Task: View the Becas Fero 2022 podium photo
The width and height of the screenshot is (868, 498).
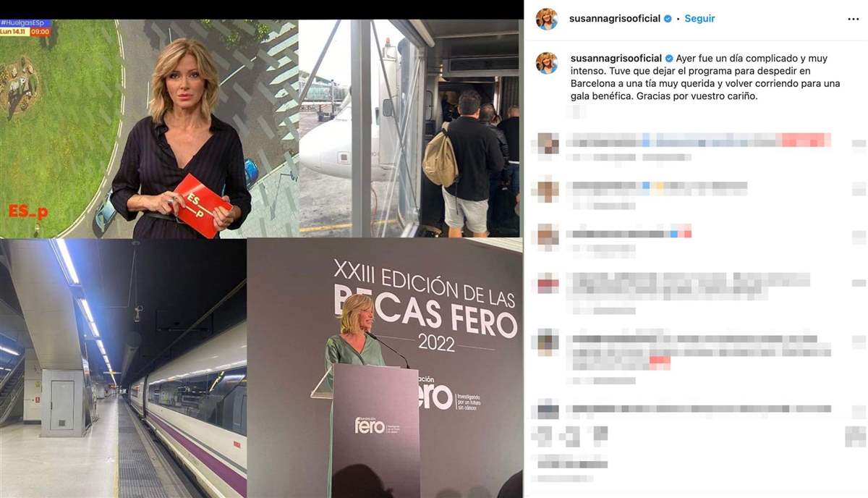Action: click(385, 368)
